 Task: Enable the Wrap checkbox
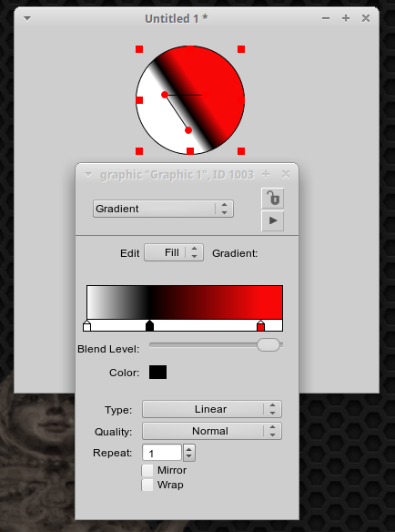tap(147, 486)
